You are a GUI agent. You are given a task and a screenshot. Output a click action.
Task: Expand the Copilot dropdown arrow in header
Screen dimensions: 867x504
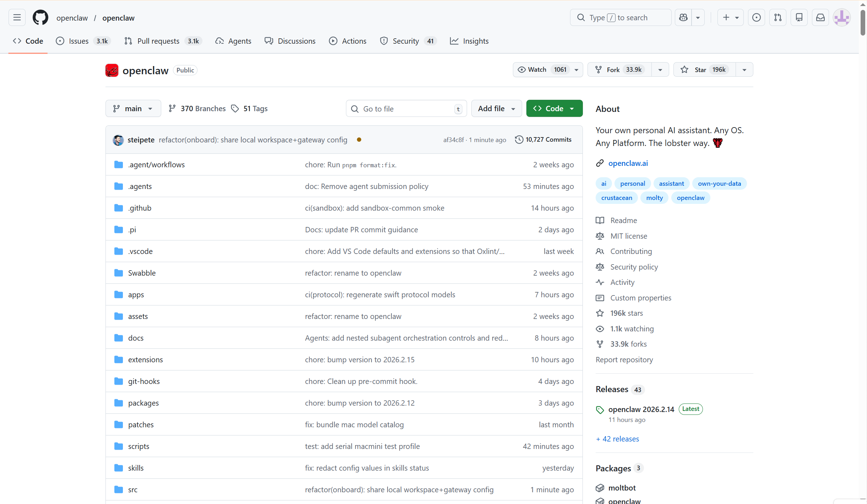point(698,17)
